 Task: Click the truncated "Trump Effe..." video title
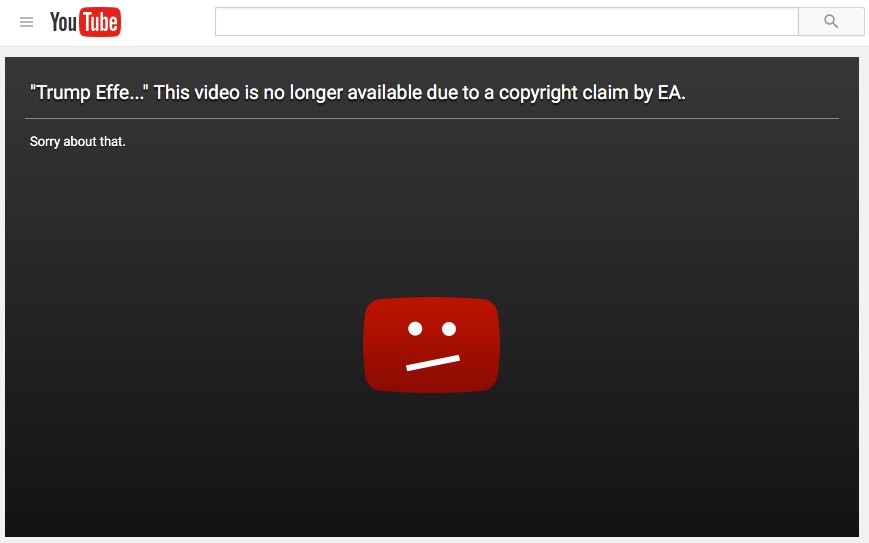89,93
